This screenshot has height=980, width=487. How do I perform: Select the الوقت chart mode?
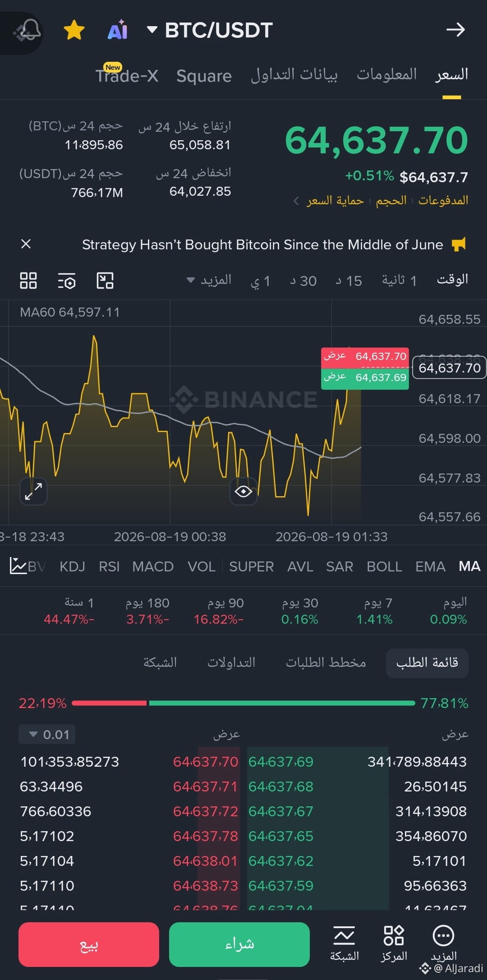tap(452, 280)
